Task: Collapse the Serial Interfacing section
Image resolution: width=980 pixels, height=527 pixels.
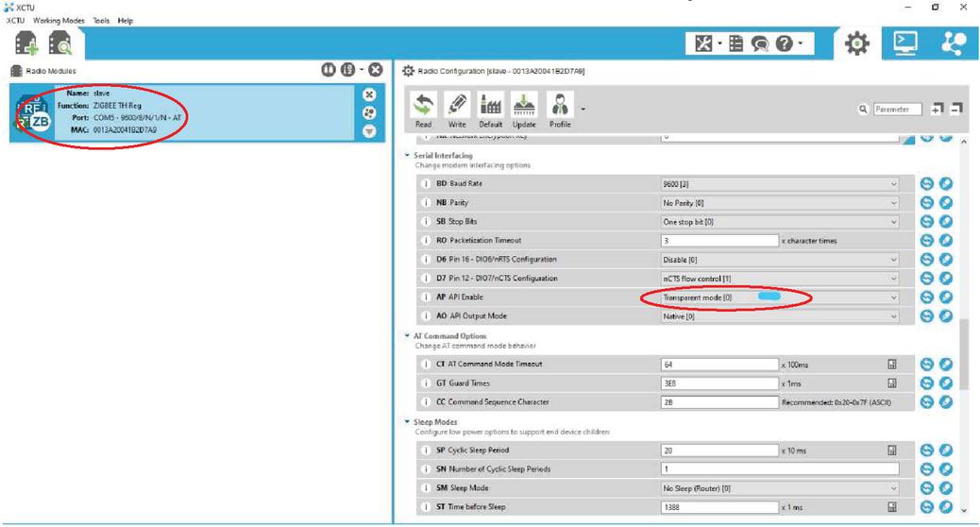Action: tap(408, 156)
